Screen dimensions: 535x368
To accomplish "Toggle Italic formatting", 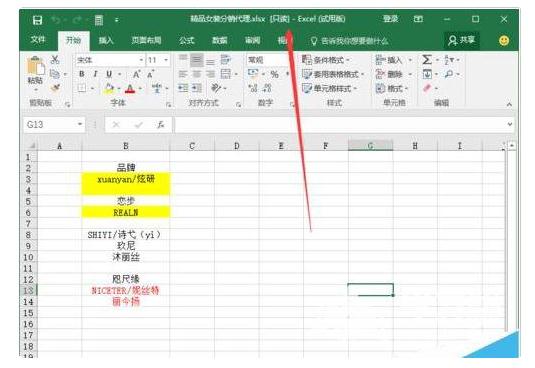I will click(x=95, y=74).
